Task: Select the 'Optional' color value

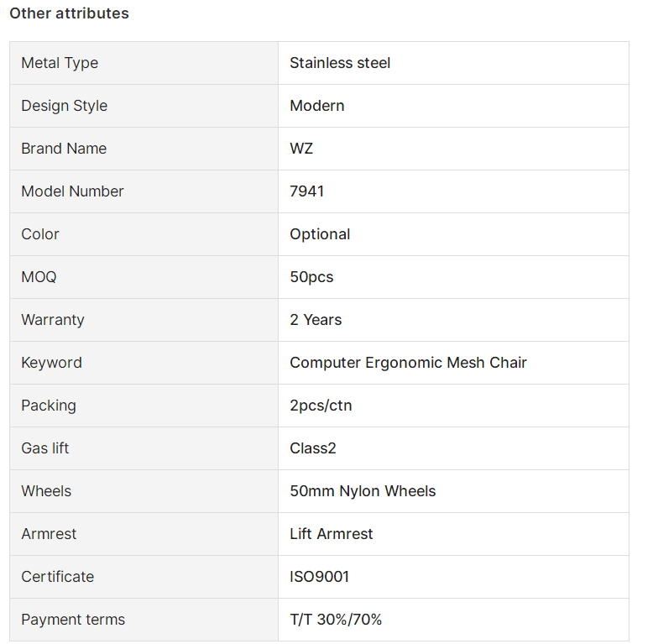Action: pyautogui.click(x=320, y=234)
